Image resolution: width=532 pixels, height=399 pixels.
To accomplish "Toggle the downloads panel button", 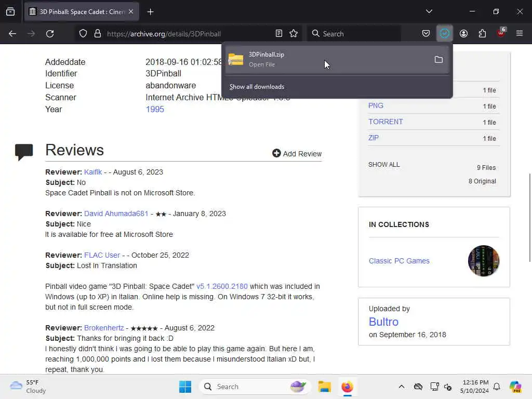I will pos(445,33).
